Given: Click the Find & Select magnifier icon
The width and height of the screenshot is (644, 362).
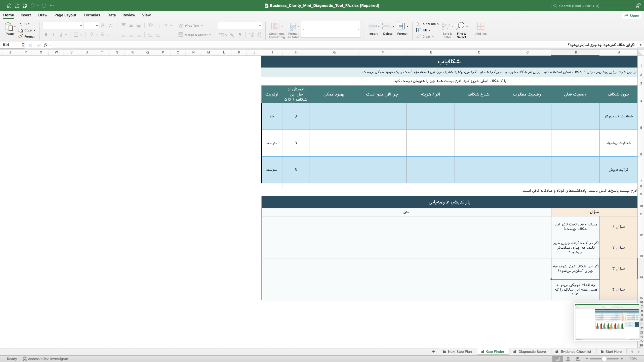Looking at the screenshot, I should pos(460,26).
